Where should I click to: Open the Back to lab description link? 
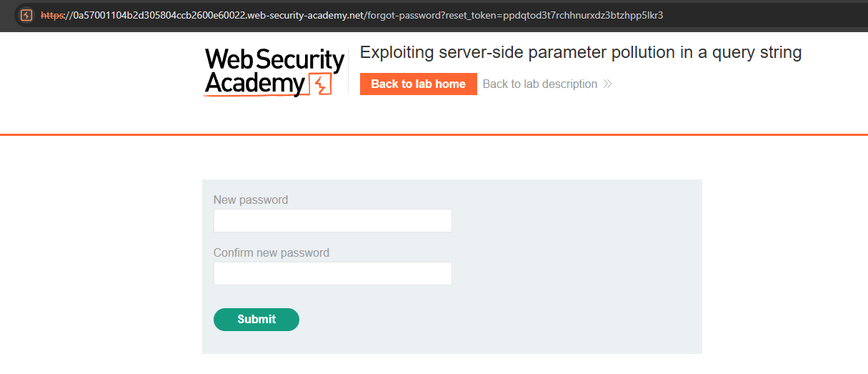point(539,84)
